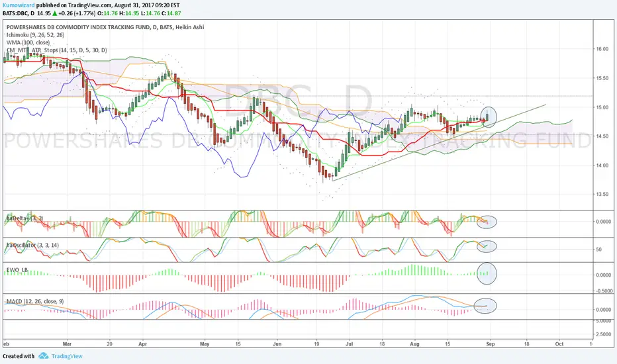Click the WMA (100, close) indicator label
This screenshot has height=364, width=617.
point(28,42)
